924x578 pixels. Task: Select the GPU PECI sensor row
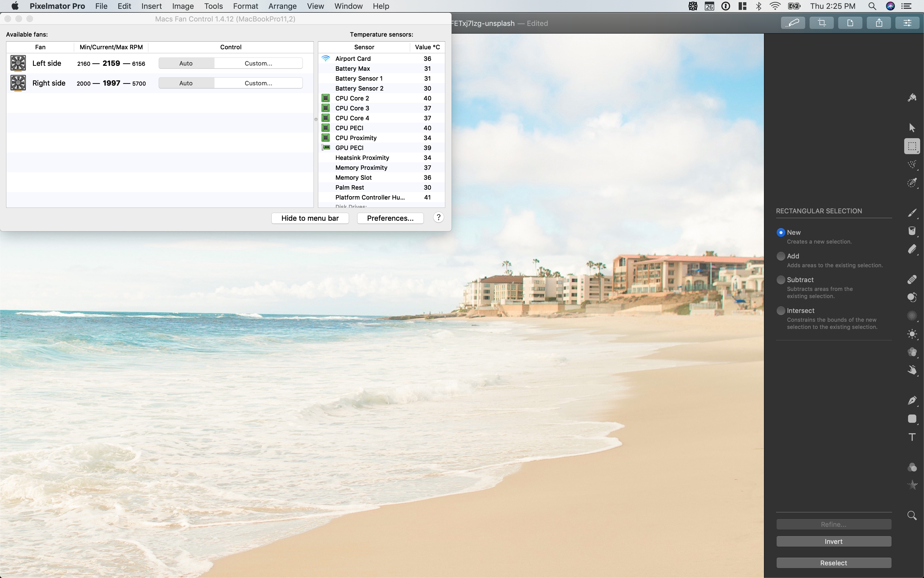[x=381, y=148]
